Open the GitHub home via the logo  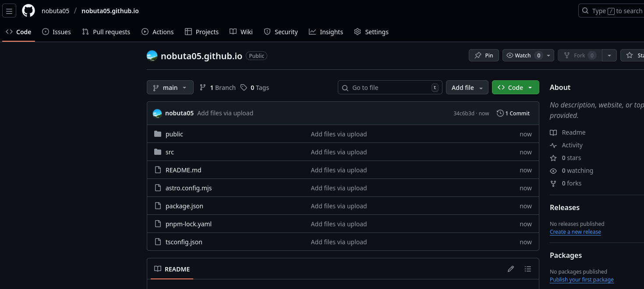[28, 11]
